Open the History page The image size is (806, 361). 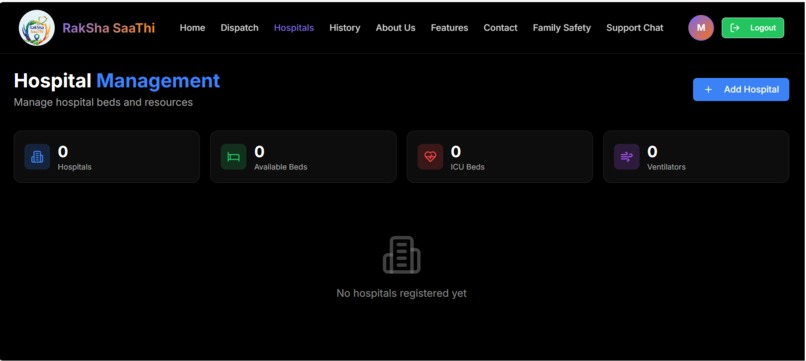pyautogui.click(x=344, y=28)
